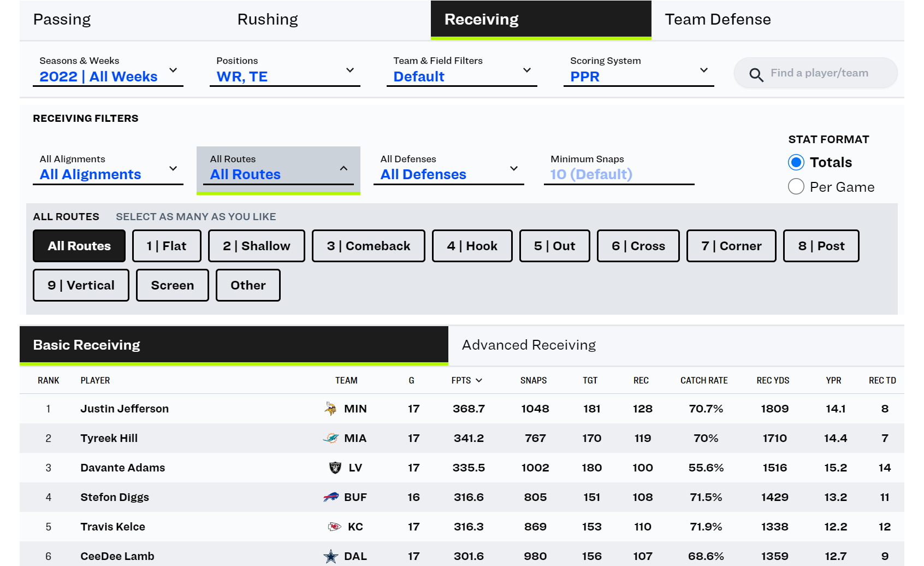Sort by the PLAYER column header

tap(95, 380)
